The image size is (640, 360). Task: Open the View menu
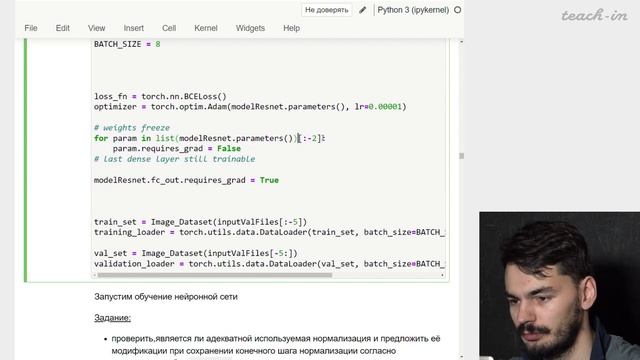[96, 28]
